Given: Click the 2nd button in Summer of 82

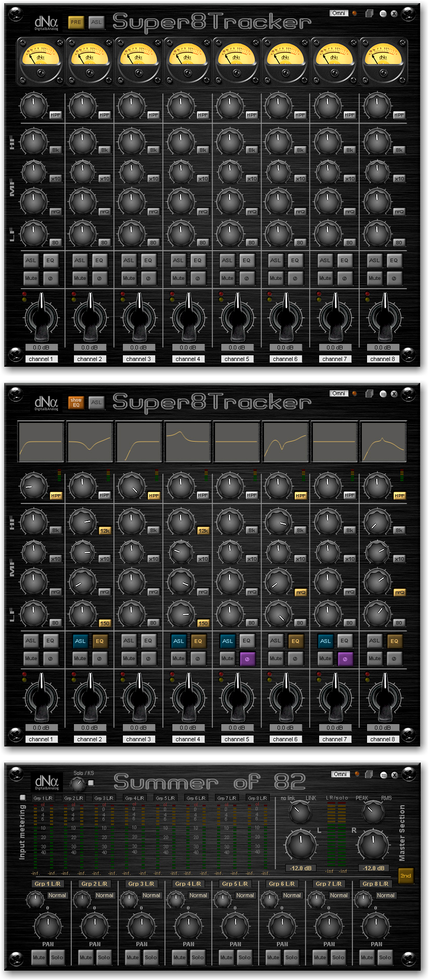Looking at the screenshot, I should pyautogui.click(x=406, y=875).
